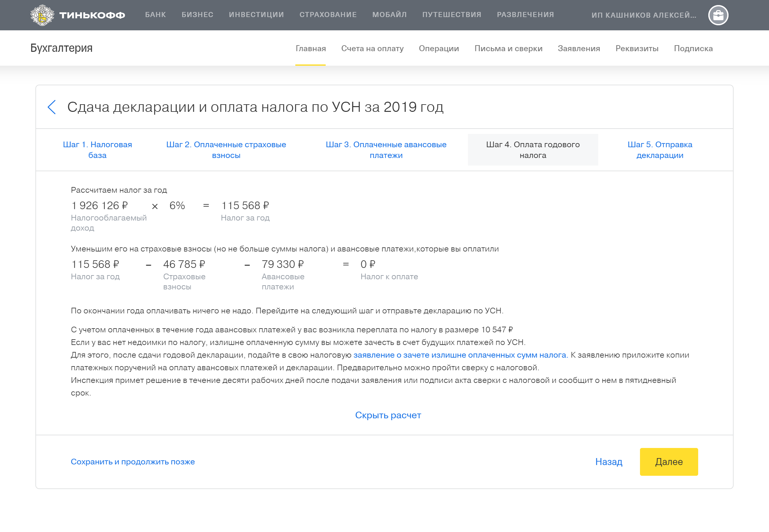The image size is (769, 532).
Task: Click the 1 926 126 ₽ taxable income value
Action: click(x=99, y=205)
